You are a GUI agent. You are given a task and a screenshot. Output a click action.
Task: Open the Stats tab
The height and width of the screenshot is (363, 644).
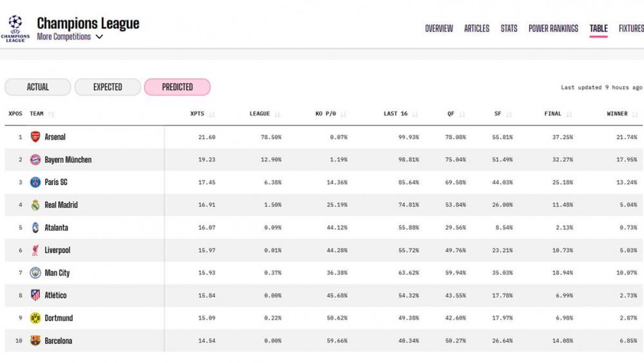509,28
